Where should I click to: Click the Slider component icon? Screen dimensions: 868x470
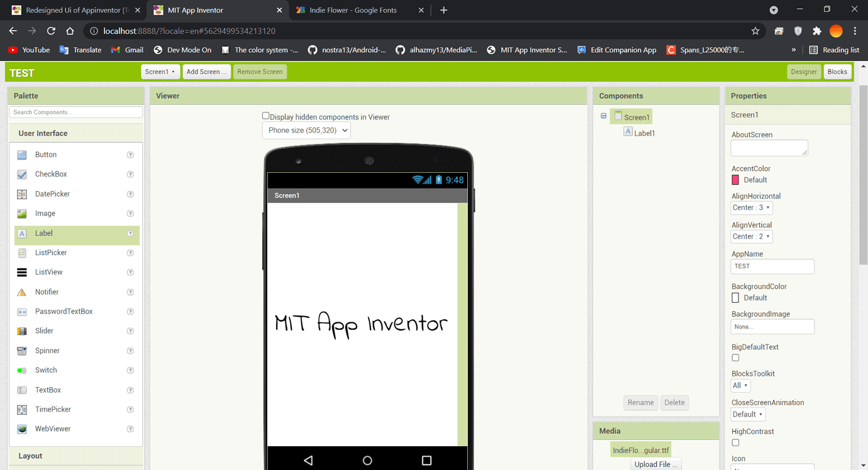tap(22, 331)
